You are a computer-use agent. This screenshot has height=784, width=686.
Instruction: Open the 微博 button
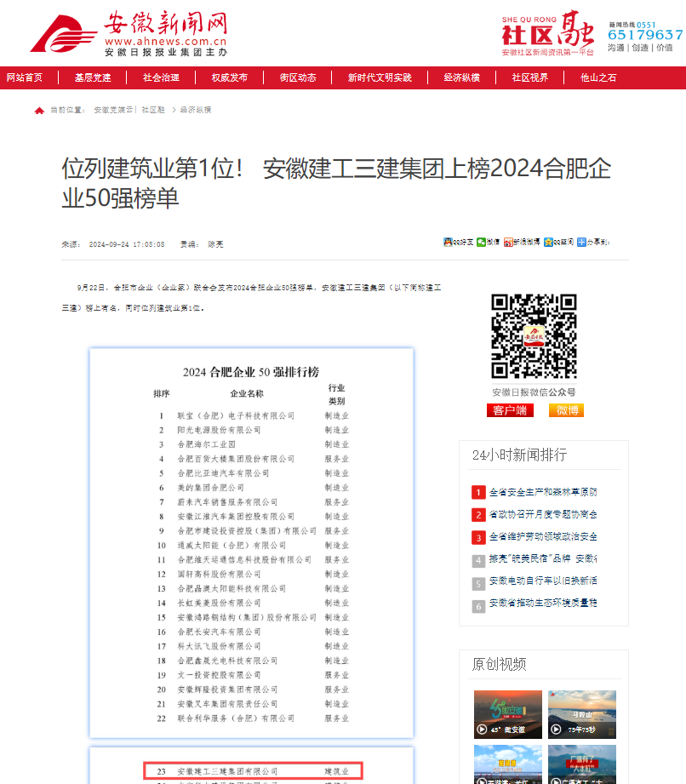567,410
